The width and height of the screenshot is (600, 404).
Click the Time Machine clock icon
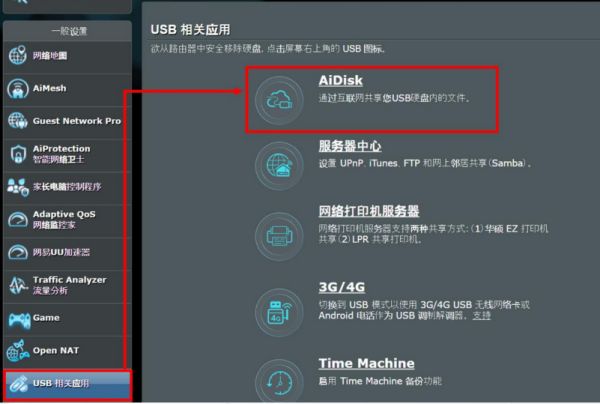click(x=279, y=382)
